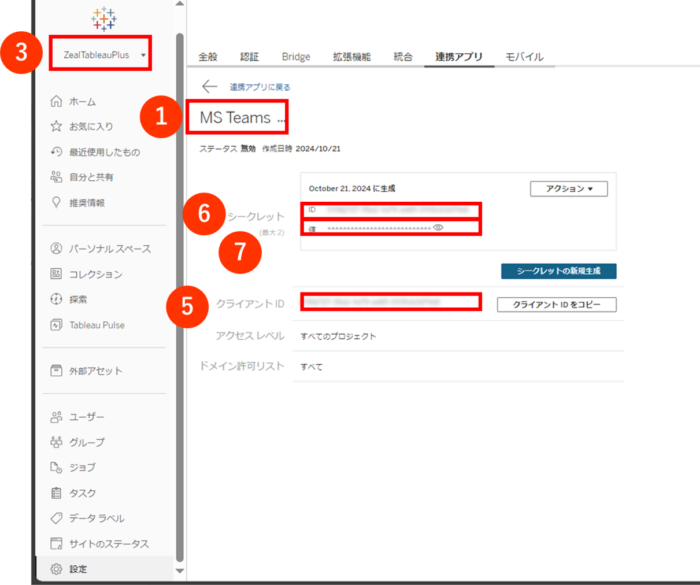700x585 pixels.
Task: Switch to the 認証 tab
Action: 249,57
